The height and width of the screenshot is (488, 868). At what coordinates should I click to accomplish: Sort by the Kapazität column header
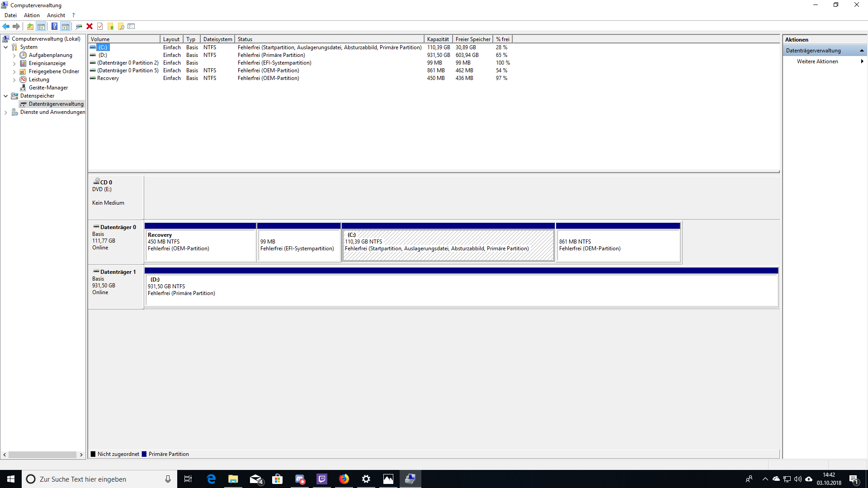coord(438,39)
